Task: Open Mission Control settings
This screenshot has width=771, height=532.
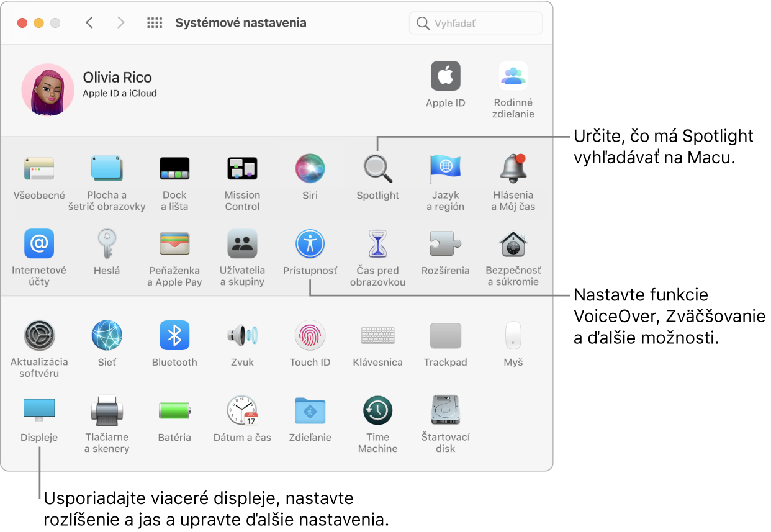Action: coord(242,168)
